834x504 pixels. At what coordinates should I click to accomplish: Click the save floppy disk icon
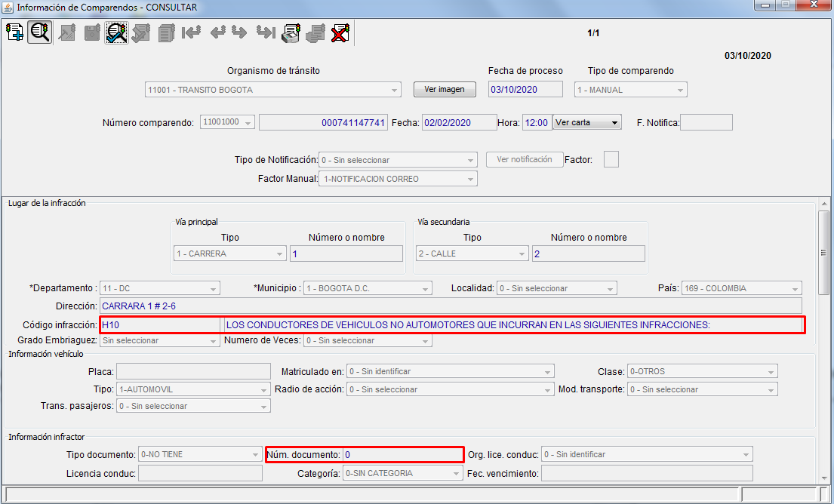[91, 32]
